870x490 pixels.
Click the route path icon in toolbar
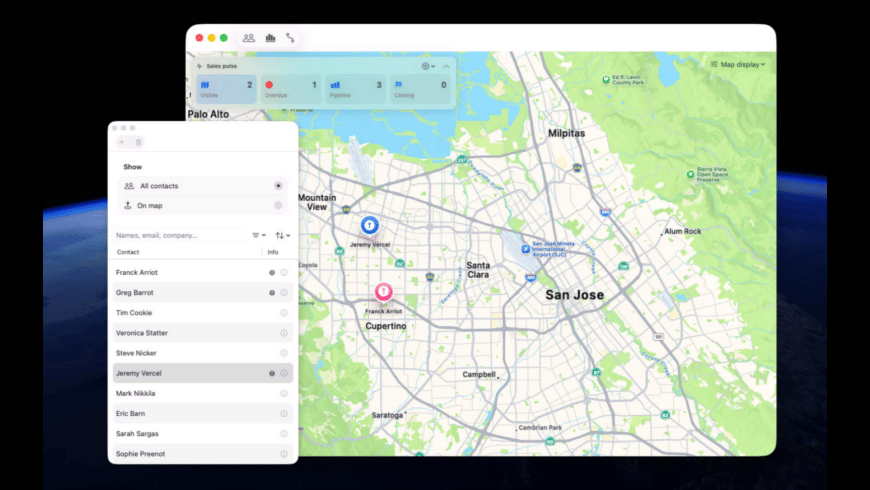(290, 38)
